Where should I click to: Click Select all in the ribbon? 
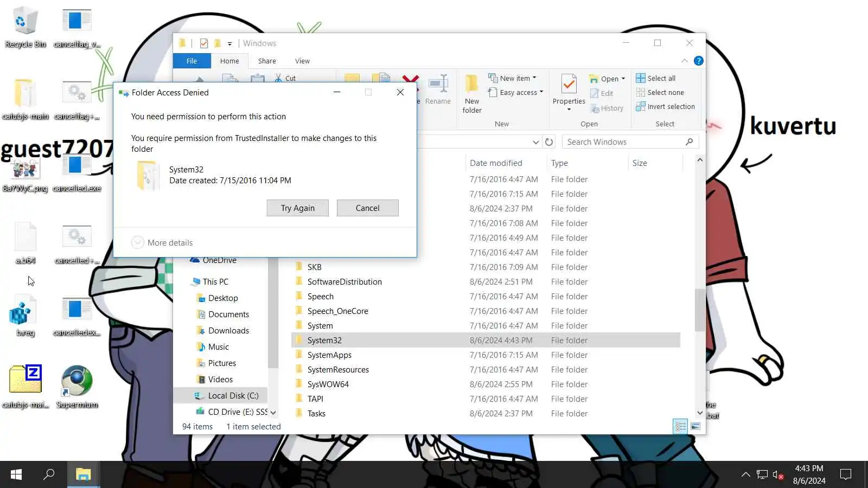pyautogui.click(x=656, y=78)
